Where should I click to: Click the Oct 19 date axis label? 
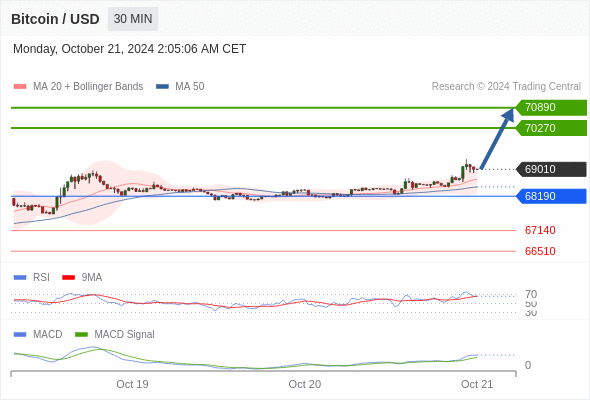tap(132, 384)
